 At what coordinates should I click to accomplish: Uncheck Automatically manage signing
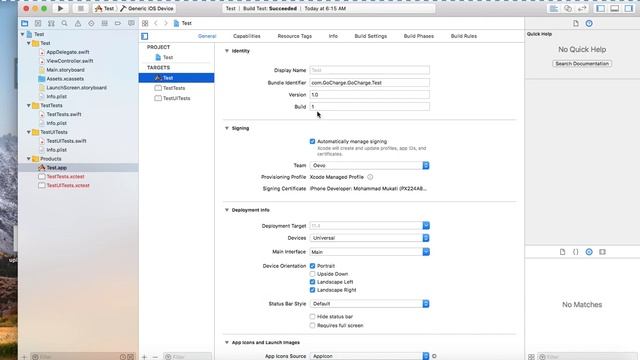312,141
